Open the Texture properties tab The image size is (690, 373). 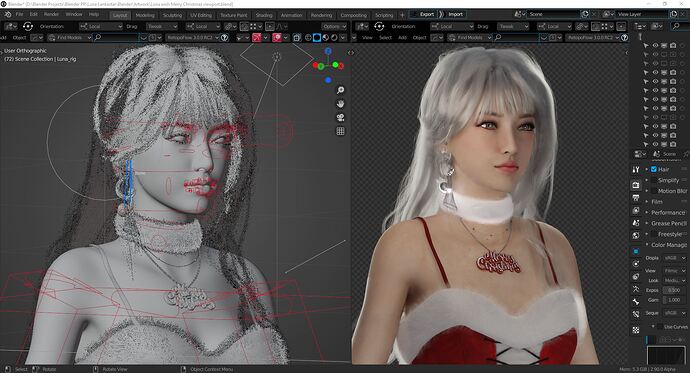(x=636, y=329)
